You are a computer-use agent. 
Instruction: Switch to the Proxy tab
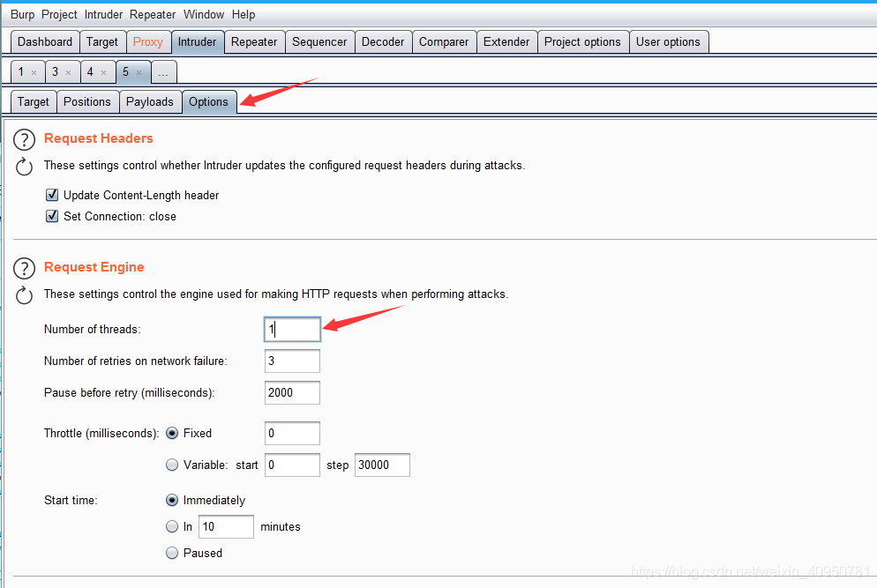[147, 42]
